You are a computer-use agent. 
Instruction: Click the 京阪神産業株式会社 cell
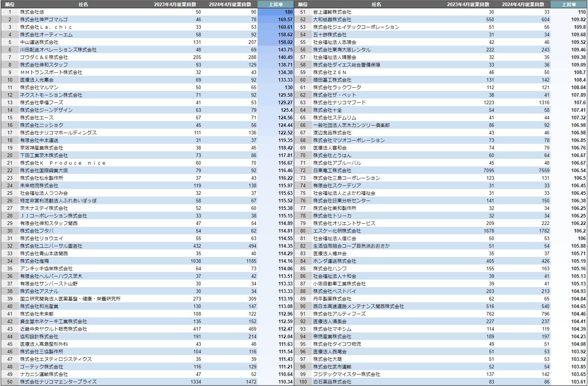point(42,148)
